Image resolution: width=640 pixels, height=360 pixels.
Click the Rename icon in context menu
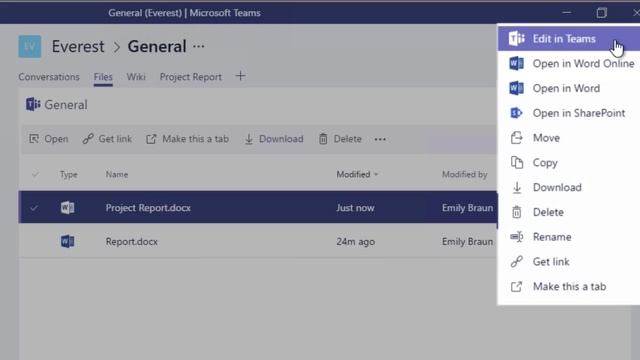pyautogui.click(x=517, y=237)
